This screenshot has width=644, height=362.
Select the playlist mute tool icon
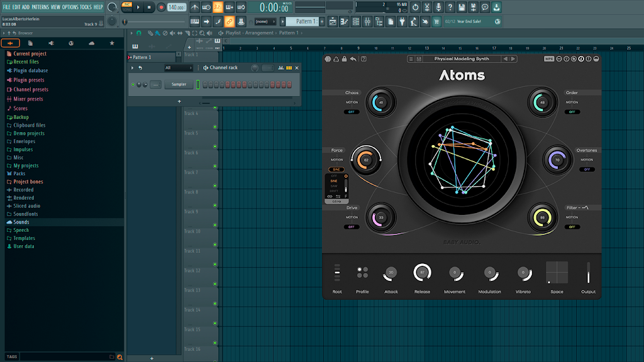click(x=172, y=33)
